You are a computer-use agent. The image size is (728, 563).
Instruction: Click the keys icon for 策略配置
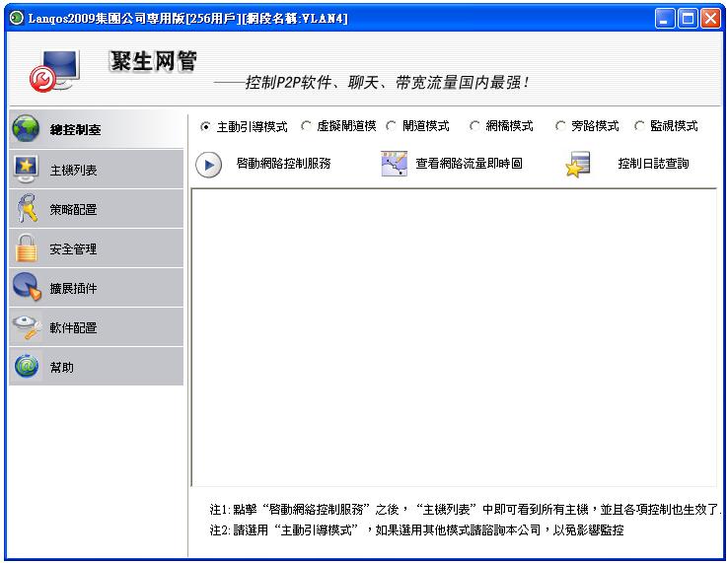click(27, 208)
